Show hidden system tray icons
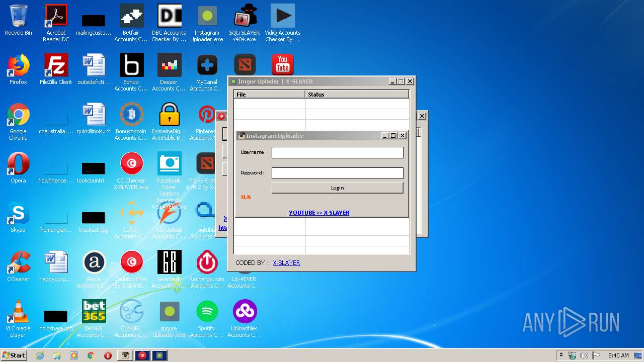The height and width of the screenshot is (362, 644). [x=561, y=355]
